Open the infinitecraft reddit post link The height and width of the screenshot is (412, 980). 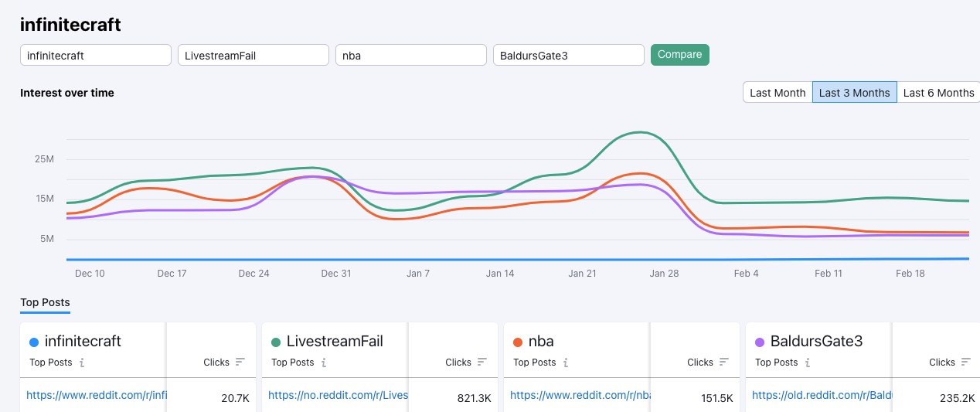pyautogui.click(x=96, y=395)
